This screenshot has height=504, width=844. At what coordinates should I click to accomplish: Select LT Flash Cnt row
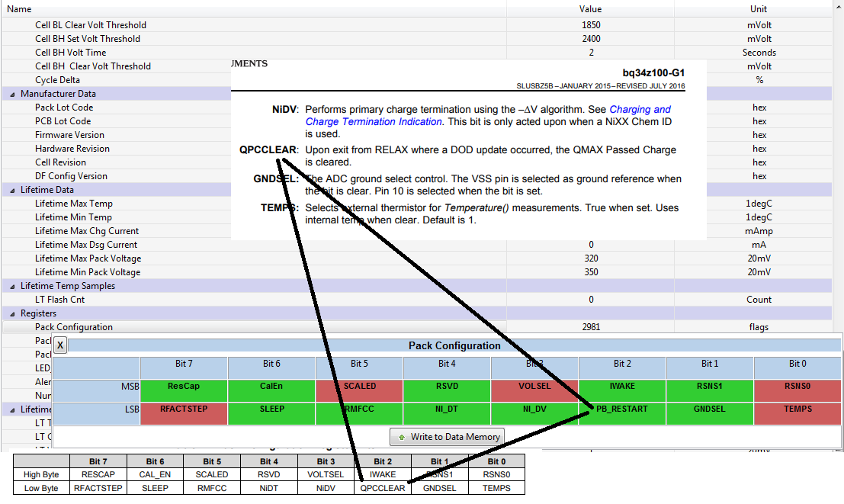point(417,300)
